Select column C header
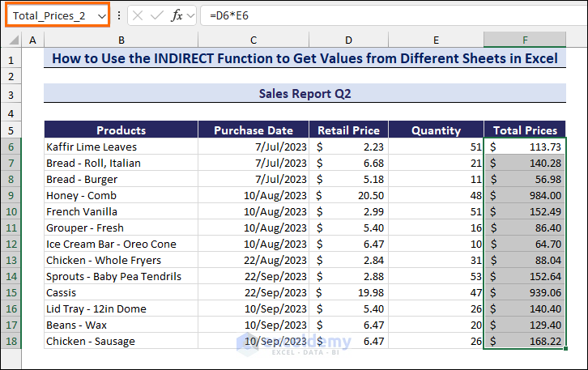The image size is (588, 370). click(254, 40)
